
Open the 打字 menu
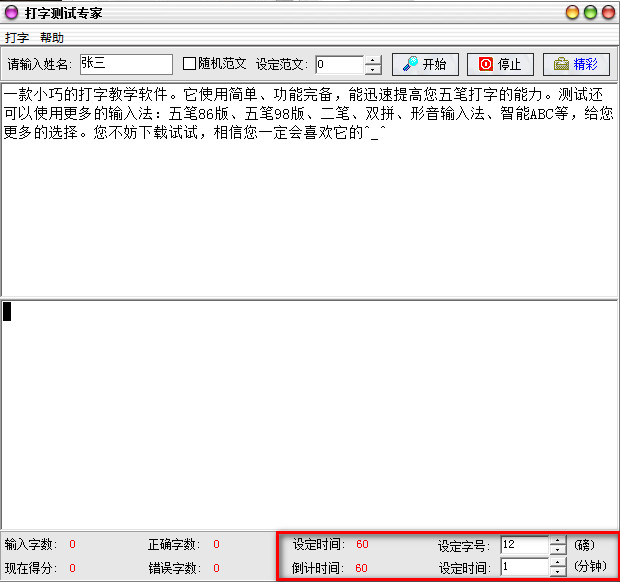pos(17,38)
